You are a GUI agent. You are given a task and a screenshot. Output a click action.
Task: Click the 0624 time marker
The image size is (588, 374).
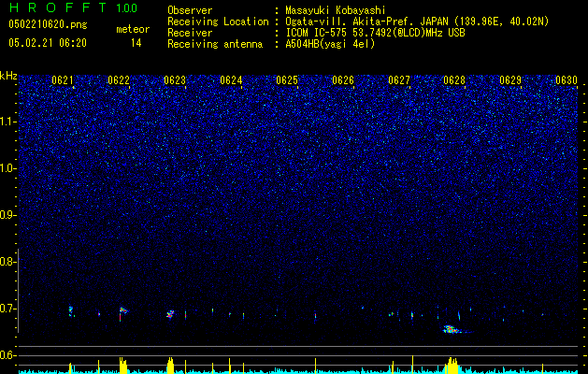coord(231,80)
